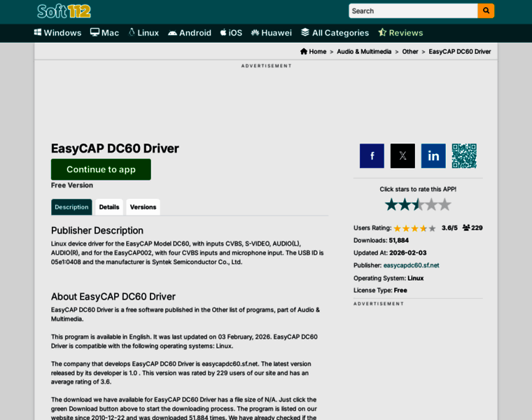The width and height of the screenshot is (532, 420).
Task: Click the Downloads 51,884 text
Action: pyautogui.click(x=381, y=240)
